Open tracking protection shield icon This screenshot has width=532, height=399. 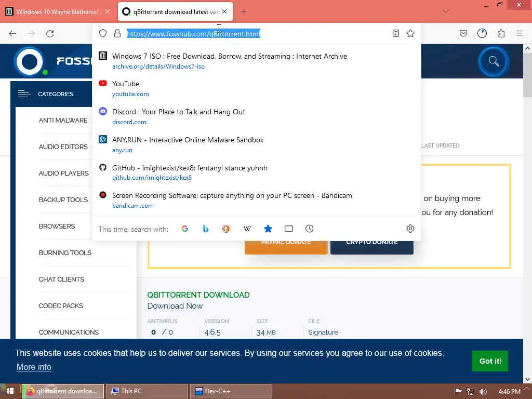pyautogui.click(x=103, y=33)
